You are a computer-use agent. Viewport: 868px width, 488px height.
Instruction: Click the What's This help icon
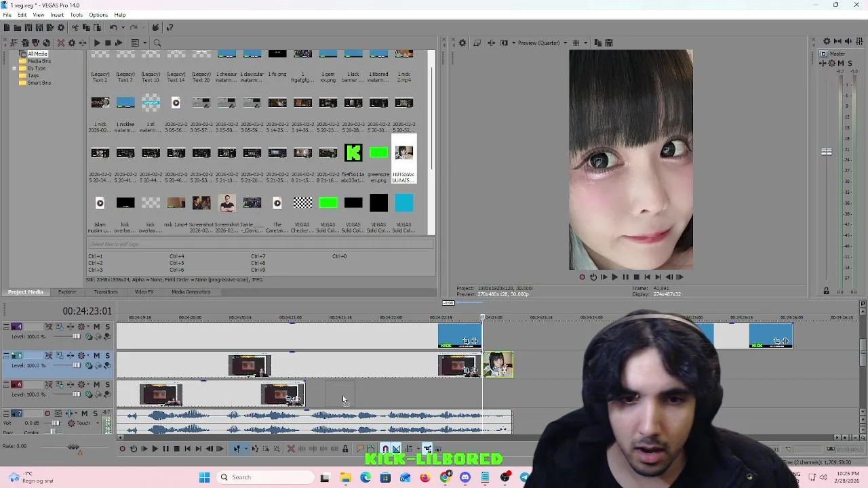tap(170, 28)
